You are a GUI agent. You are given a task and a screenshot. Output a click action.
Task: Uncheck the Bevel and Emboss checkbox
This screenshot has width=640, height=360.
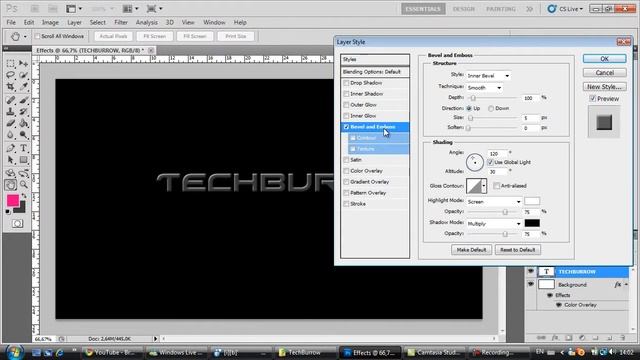(346, 127)
